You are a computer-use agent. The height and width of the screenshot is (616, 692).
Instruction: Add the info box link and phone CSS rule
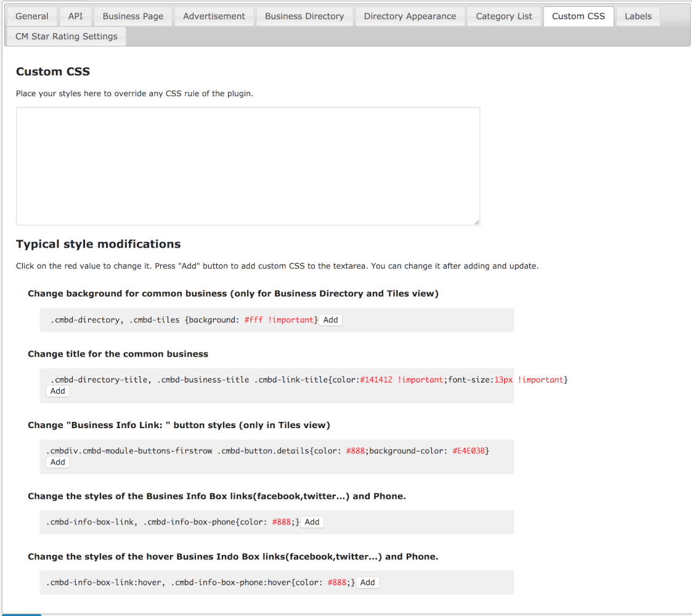312,522
